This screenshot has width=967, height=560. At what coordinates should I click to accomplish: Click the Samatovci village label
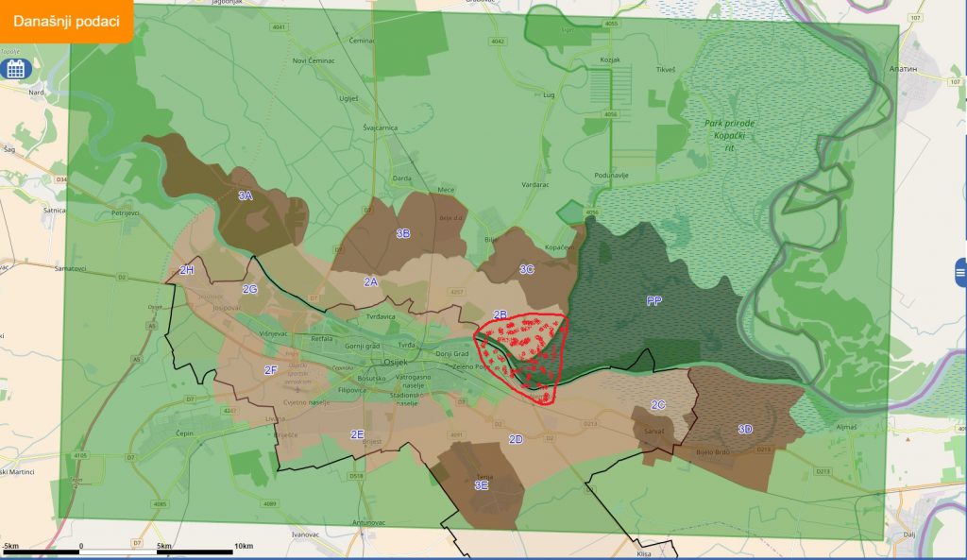pyautogui.click(x=70, y=269)
